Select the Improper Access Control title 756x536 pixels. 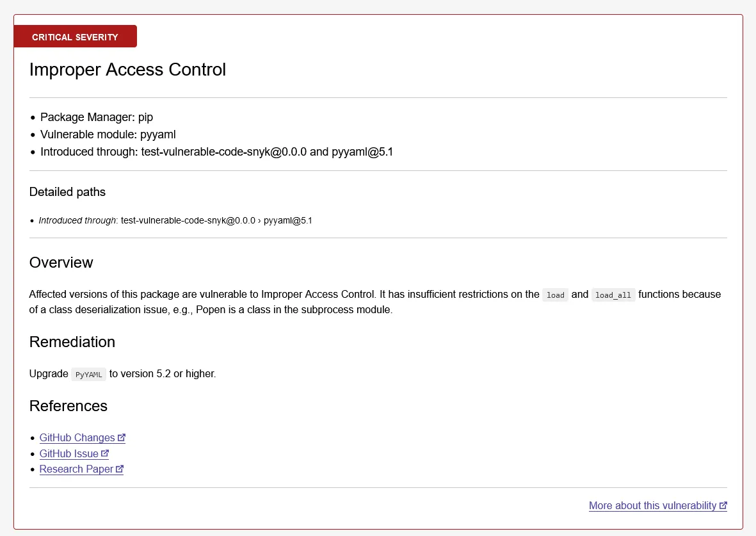pos(127,70)
